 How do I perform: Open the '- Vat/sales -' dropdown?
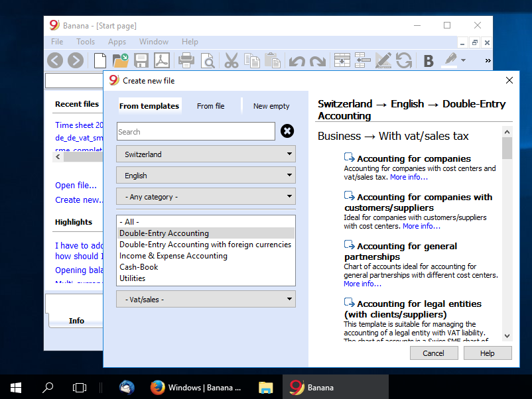click(206, 300)
